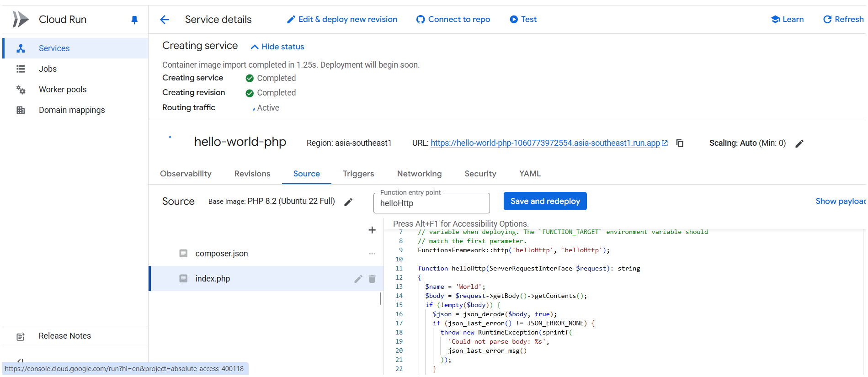868x377 pixels.
Task: Switch to the YAML tab
Action: (x=530, y=174)
